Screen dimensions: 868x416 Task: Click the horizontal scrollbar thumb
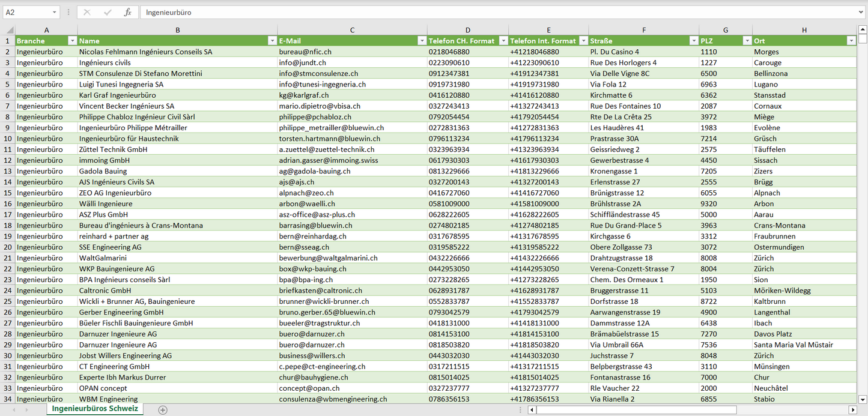pyautogui.click(x=636, y=409)
